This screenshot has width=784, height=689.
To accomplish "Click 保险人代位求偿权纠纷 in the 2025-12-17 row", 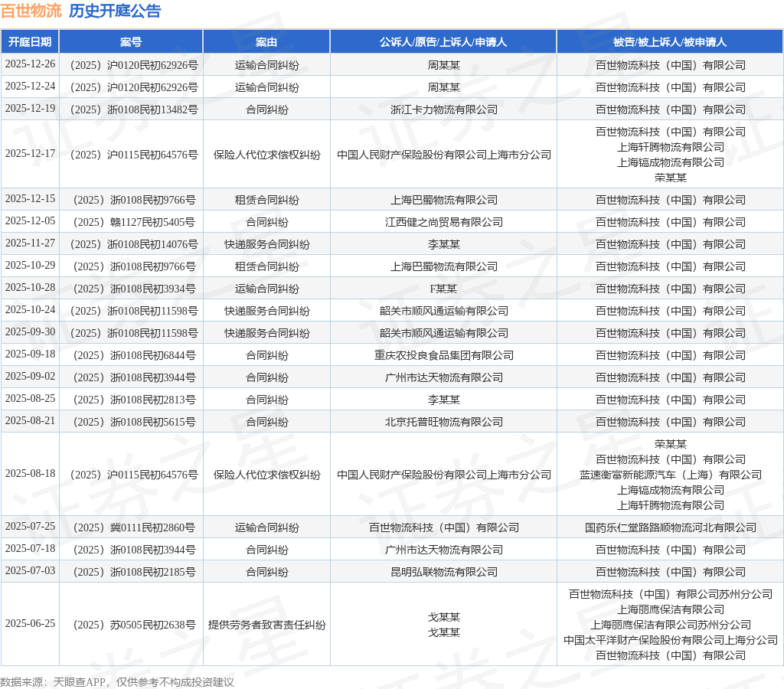I will [x=266, y=155].
